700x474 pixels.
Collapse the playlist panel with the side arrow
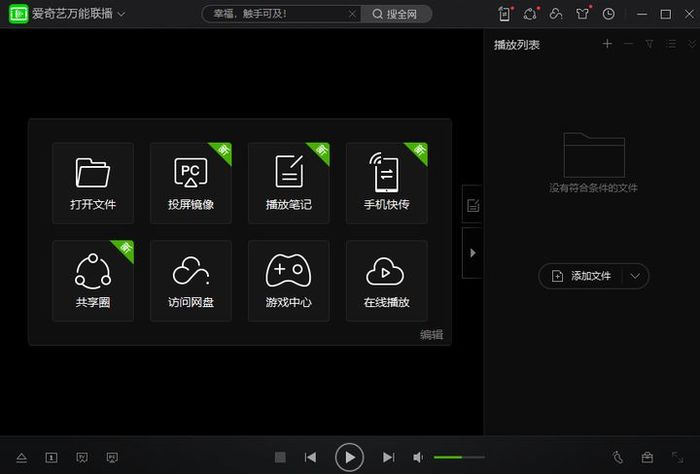472,253
